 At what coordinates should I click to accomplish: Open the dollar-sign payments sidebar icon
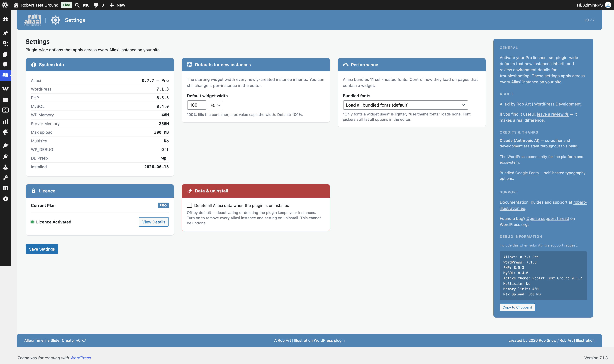click(5, 110)
